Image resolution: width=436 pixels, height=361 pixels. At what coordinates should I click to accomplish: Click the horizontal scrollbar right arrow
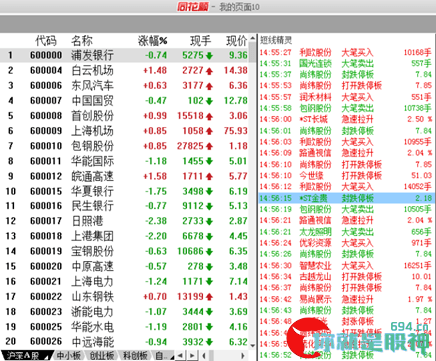point(243,356)
